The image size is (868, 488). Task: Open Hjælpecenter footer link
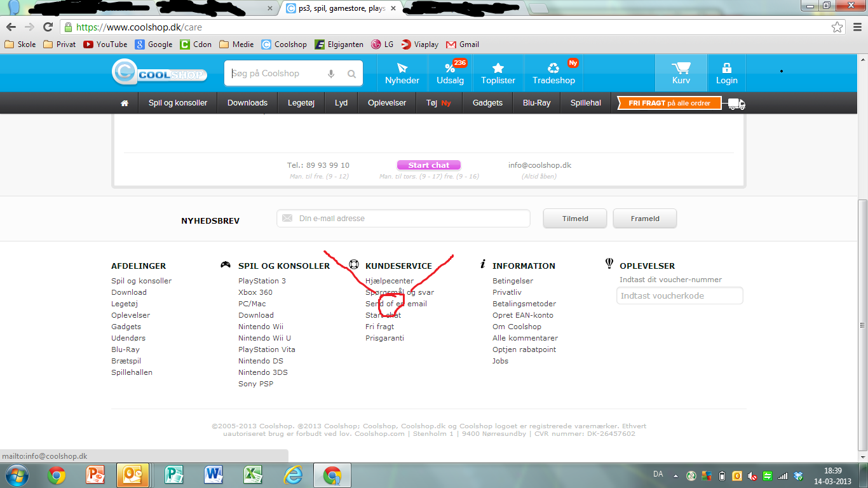[390, 281]
